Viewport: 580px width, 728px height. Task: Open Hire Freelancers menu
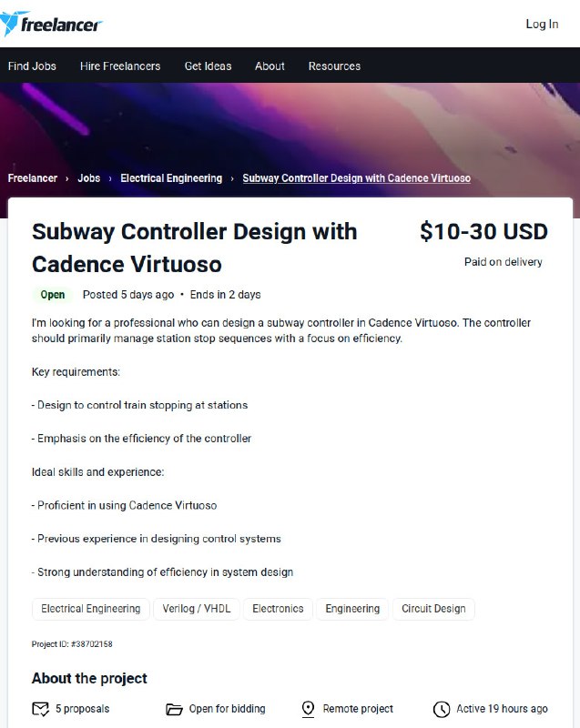(x=120, y=66)
